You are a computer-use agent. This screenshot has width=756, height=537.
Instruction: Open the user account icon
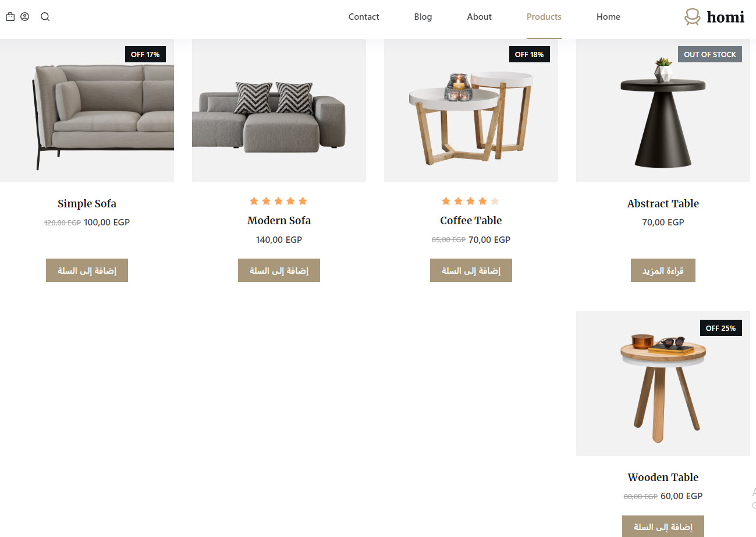(x=24, y=17)
